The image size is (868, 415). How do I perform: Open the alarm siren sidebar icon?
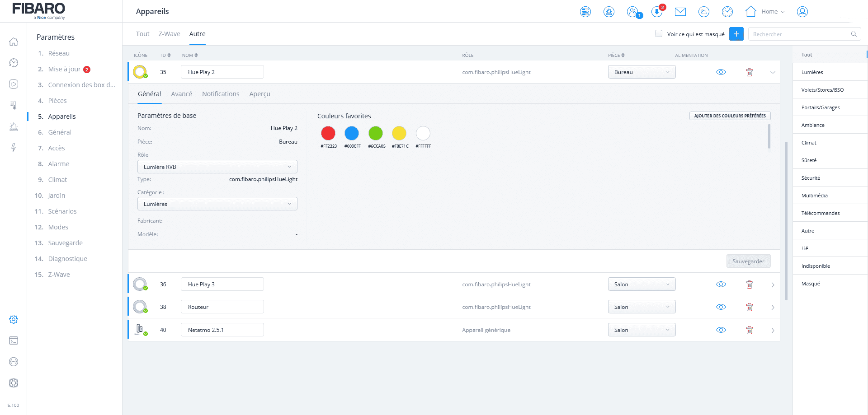[x=14, y=126]
